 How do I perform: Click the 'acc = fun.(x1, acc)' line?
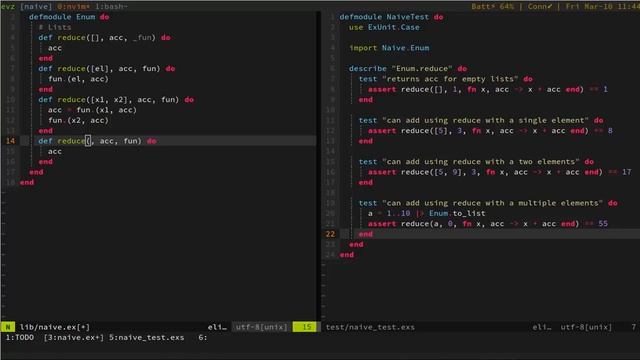(92, 110)
